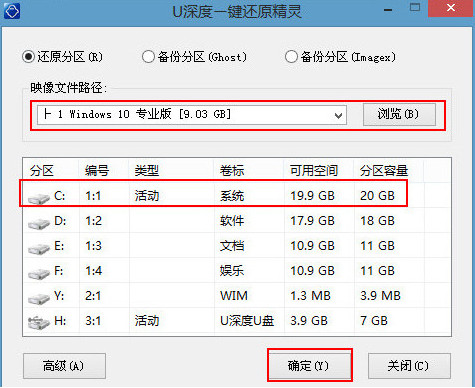Click the 19.9 GB free space value
This screenshot has height=388, width=475.
(x=312, y=196)
